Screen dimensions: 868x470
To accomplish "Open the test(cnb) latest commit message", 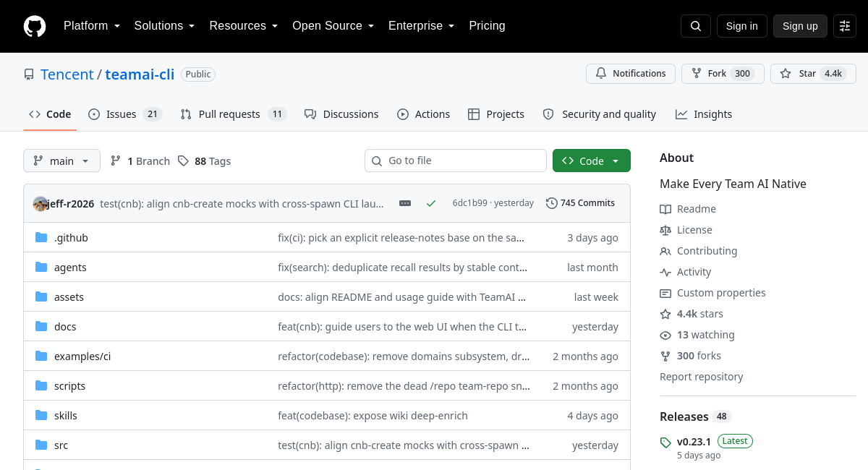I will point(242,204).
